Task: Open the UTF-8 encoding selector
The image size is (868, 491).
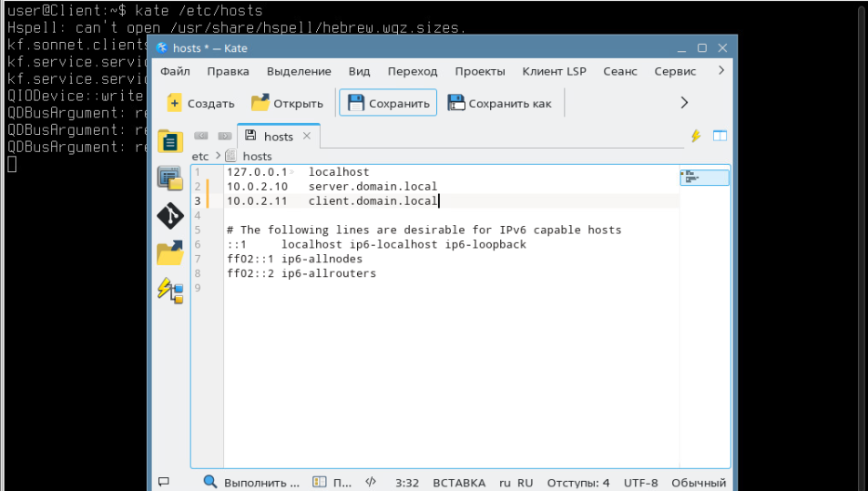Action: [x=640, y=482]
